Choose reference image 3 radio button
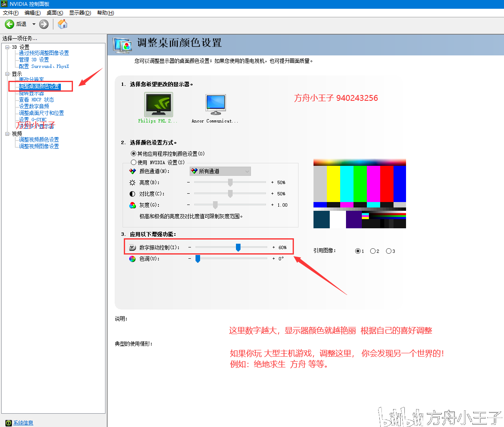The height and width of the screenshot is (427, 504). (x=389, y=251)
